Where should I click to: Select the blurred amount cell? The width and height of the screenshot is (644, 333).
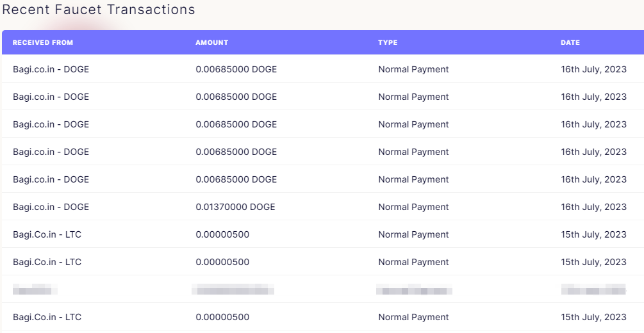pos(233,289)
